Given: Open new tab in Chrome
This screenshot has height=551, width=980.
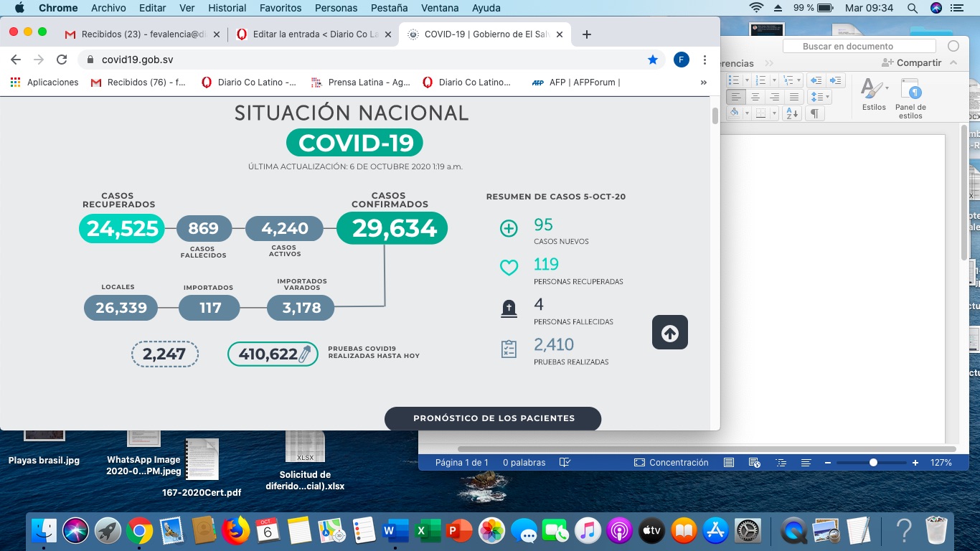Looking at the screenshot, I should pyautogui.click(x=586, y=34).
